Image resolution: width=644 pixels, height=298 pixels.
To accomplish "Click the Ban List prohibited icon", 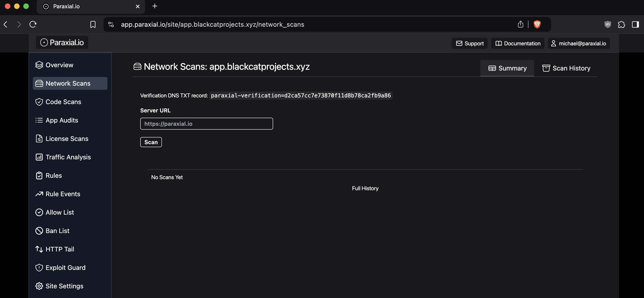I will 39,231.
